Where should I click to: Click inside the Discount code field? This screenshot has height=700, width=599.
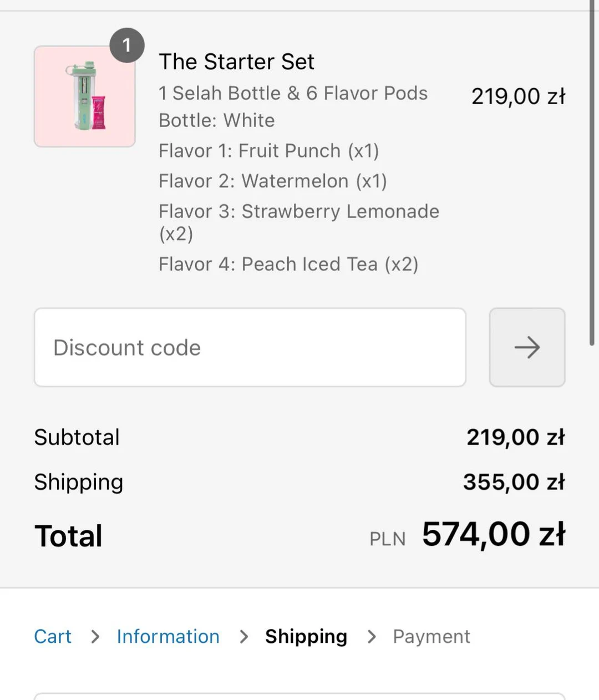(250, 347)
